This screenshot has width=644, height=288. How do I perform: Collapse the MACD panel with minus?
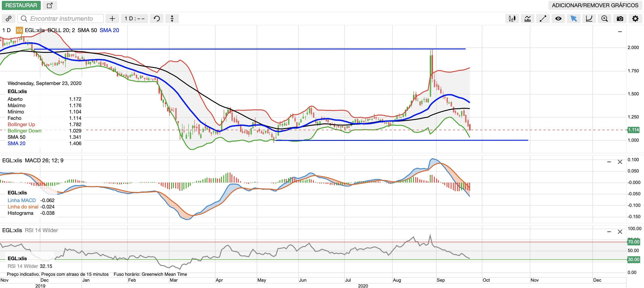click(x=609, y=162)
